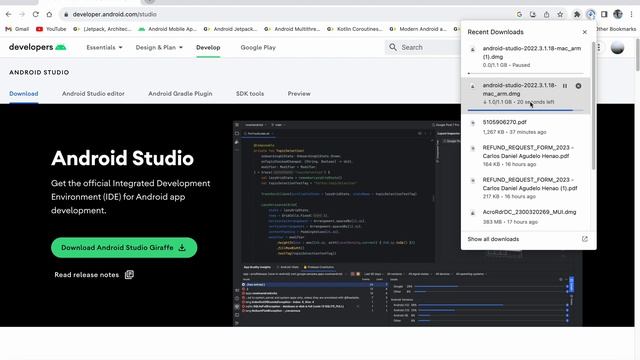Select the Google Play navigation tab
Image resolution: width=640 pixels, height=360 pixels.
tap(258, 47)
